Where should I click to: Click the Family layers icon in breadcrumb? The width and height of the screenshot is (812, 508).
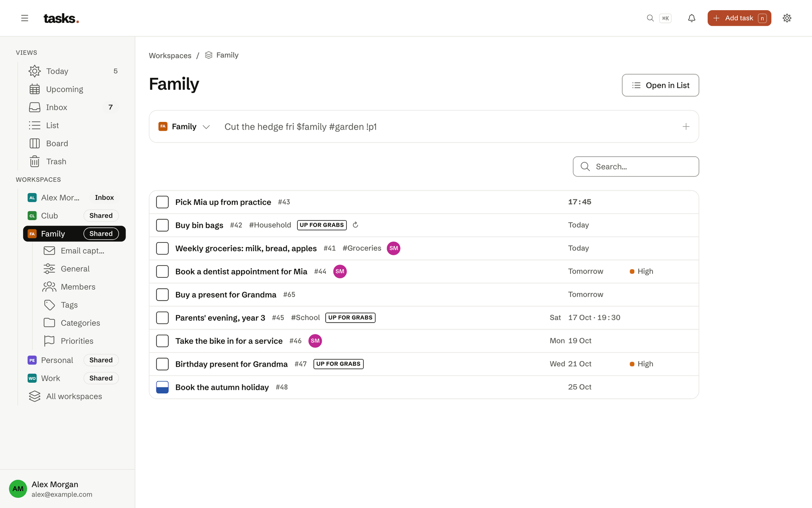tap(208, 55)
